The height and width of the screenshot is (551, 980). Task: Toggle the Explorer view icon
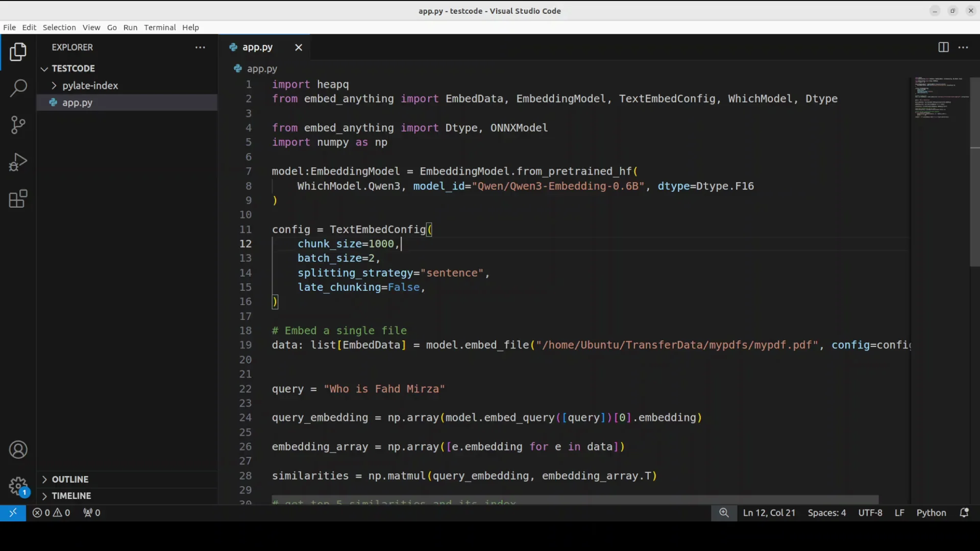pyautogui.click(x=18, y=52)
